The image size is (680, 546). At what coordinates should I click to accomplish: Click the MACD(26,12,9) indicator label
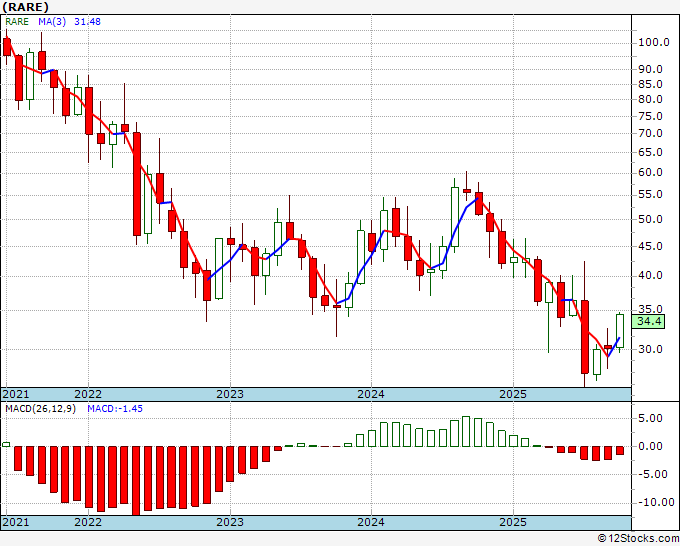(x=40, y=409)
